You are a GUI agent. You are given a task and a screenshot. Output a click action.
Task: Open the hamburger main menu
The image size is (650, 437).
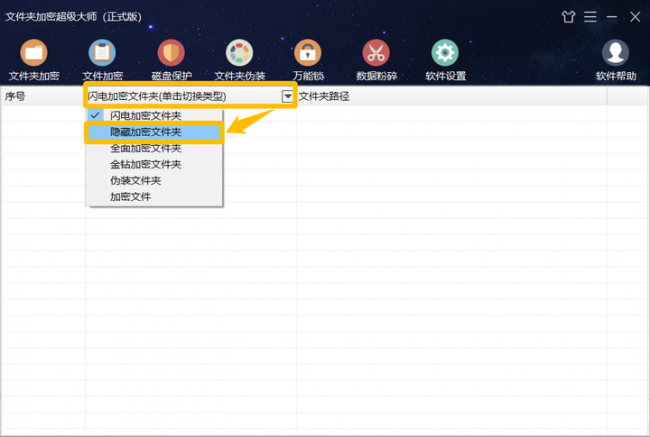coord(590,17)
